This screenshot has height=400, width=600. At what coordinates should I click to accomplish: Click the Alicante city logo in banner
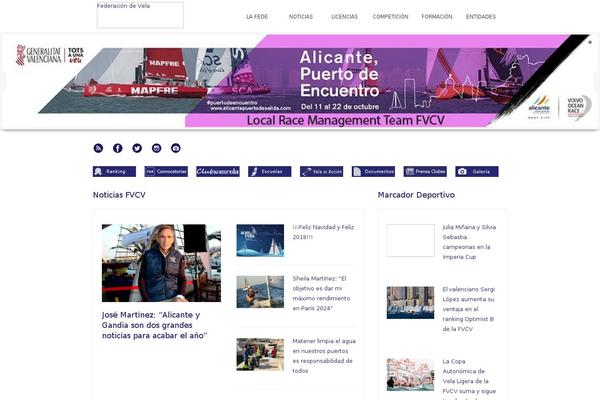[x=539, y=107]
